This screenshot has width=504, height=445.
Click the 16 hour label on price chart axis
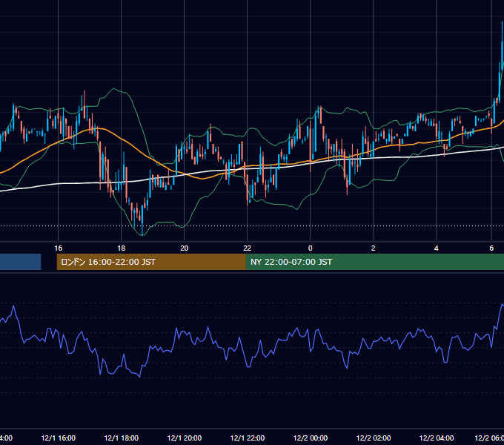(58, 248)
